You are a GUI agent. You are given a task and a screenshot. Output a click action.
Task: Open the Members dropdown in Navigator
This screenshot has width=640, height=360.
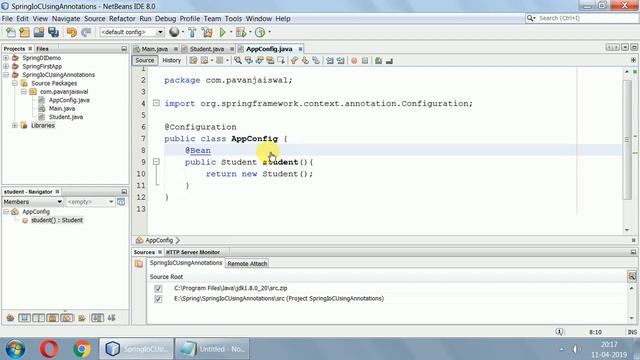click(60, 202)
